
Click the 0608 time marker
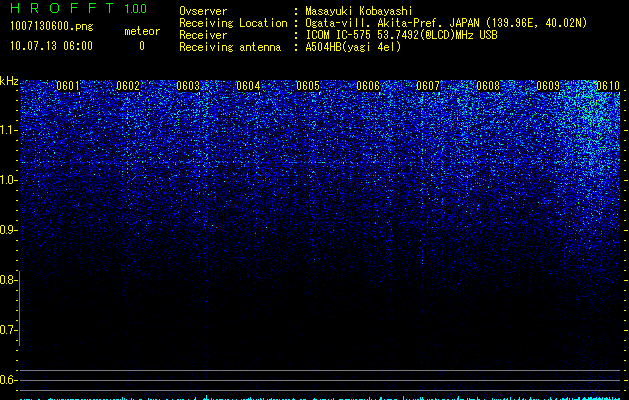488,86
